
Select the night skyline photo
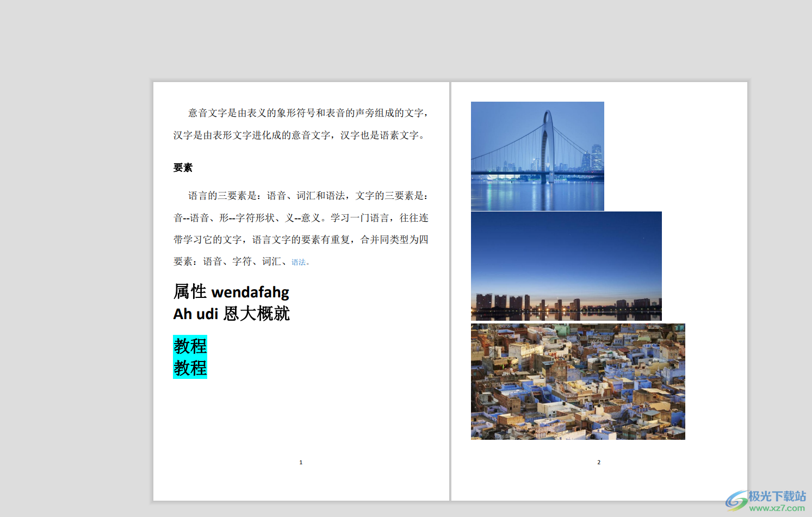[x=566, y=266]
